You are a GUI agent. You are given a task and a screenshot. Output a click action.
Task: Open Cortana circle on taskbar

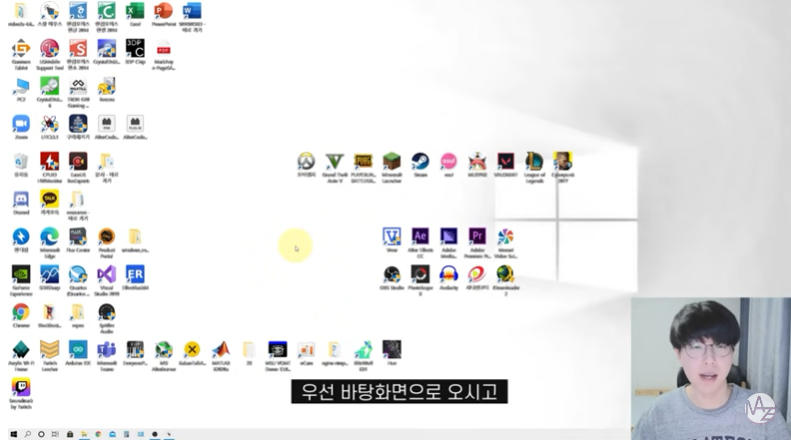click(x=41, y=434)
